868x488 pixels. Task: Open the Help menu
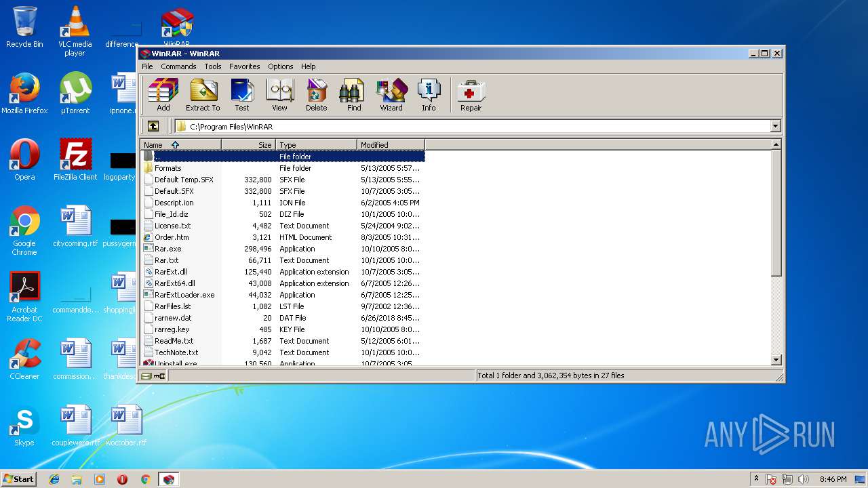pos(309,66)
